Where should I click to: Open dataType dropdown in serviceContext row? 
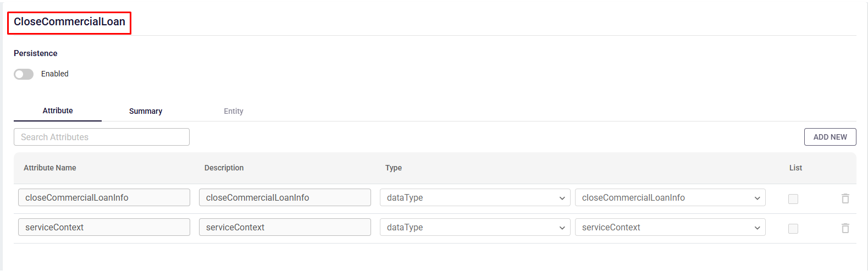[x=475, y=228]
